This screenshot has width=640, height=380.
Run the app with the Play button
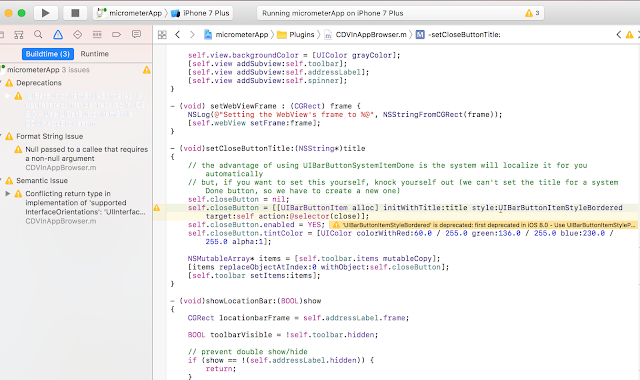coord(45,13)
